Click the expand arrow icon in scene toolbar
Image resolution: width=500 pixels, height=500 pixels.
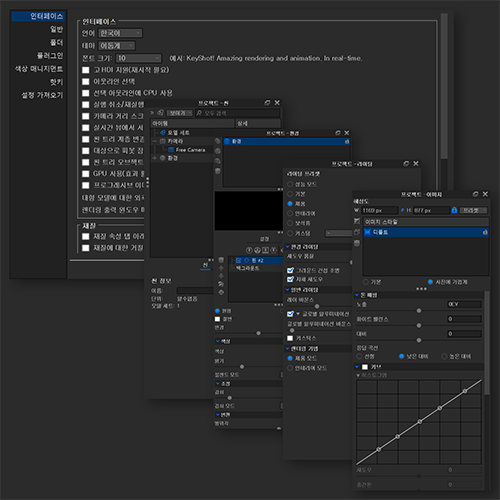click(152, 113)
